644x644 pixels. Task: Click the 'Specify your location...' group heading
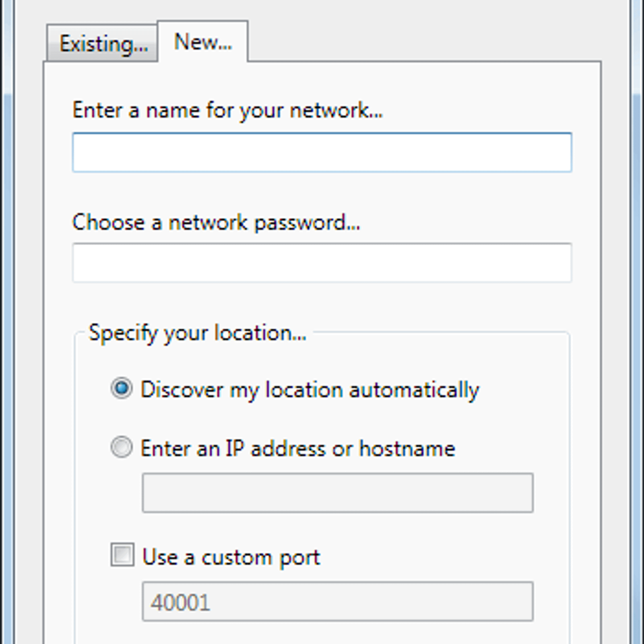coord(198,333)
